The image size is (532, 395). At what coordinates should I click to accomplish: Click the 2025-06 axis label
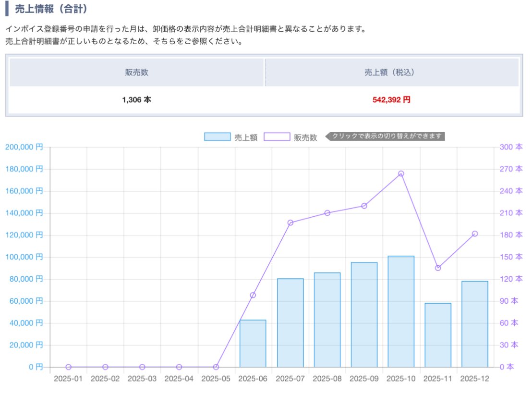(253, 379)
